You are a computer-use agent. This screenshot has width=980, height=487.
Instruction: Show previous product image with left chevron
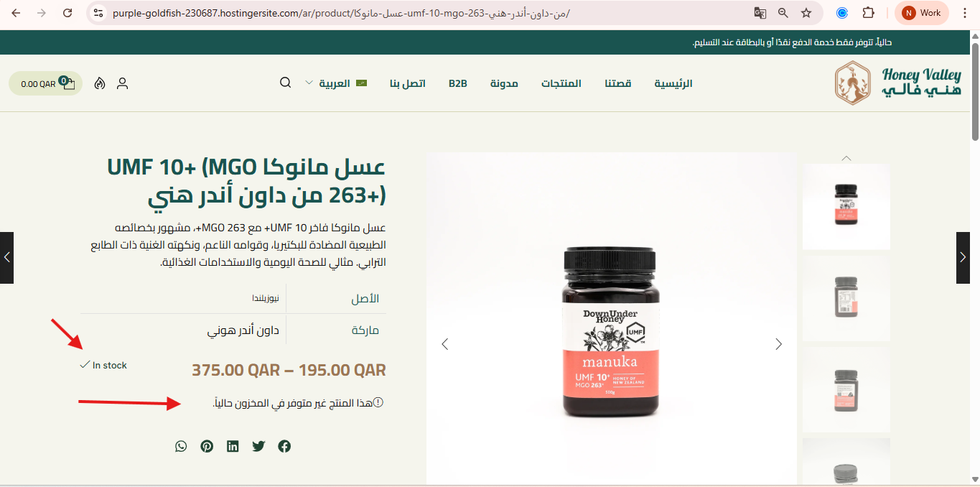pyautogui.click(x=444, y=344)
